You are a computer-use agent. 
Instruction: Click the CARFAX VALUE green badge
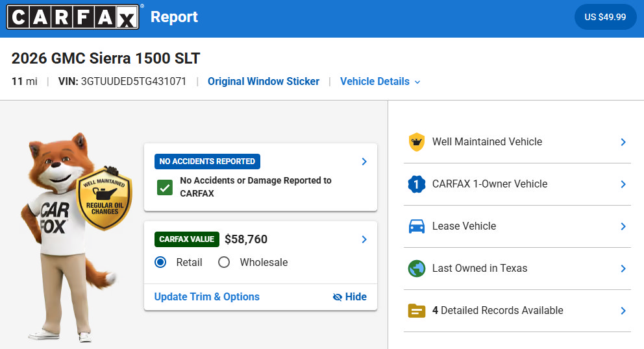coord(186,239)
